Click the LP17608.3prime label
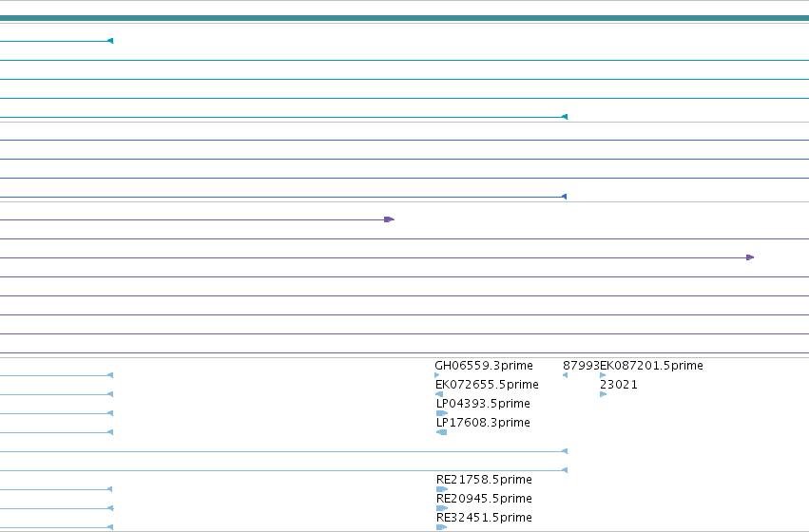Viewport: 809px width, 532px height. pos(483,423)
